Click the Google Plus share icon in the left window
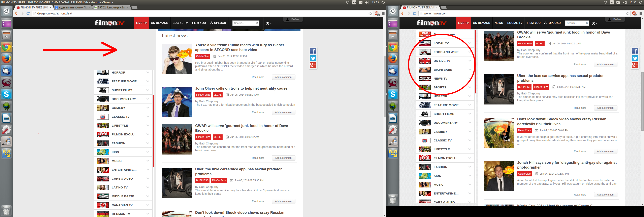Viewport: 644px width, 217px height. 313,65
